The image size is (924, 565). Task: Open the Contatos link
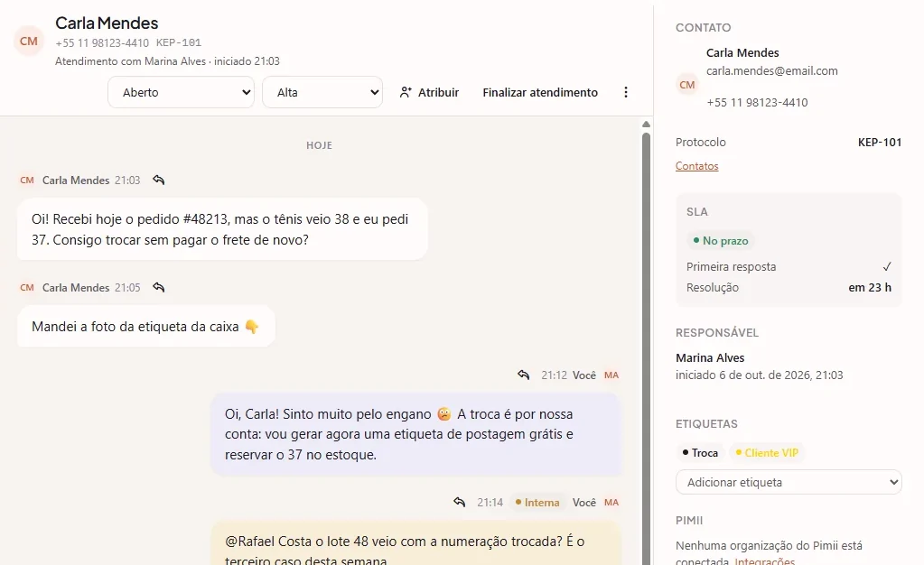pyautogui.click(x=696, y=166)
